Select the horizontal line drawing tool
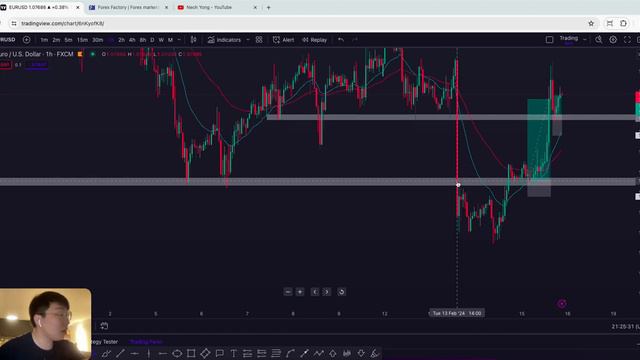Screen dimensions: 640x360 pos(134,353)
